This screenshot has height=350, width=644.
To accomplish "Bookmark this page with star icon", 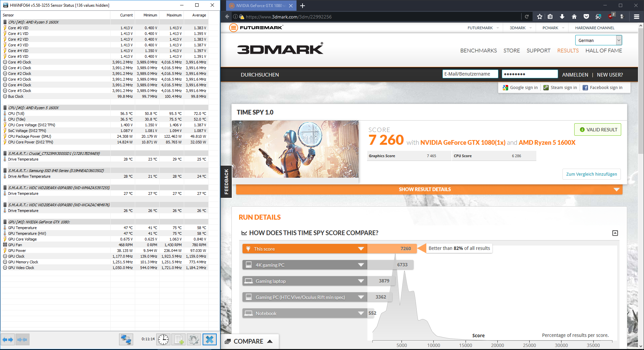I will coord(539,16).
